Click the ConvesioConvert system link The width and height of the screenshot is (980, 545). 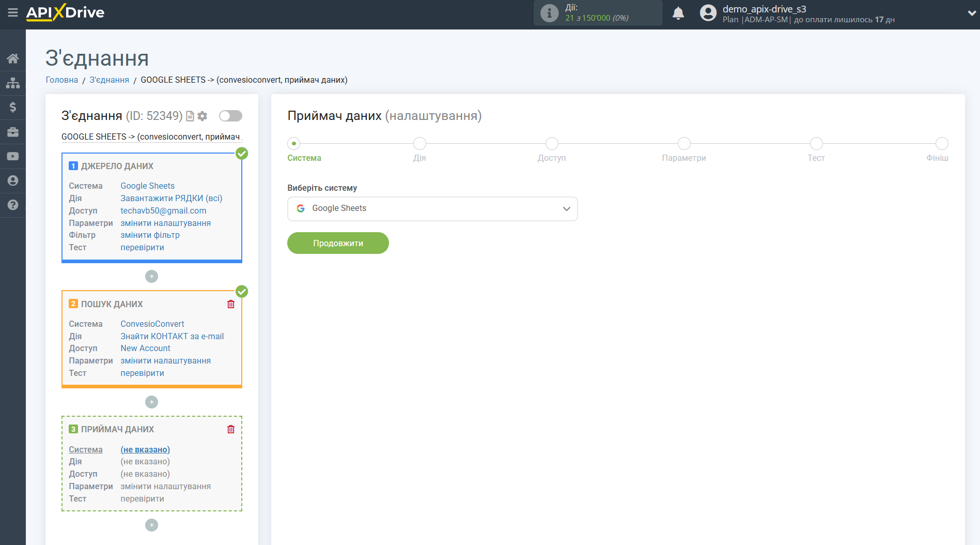click(152, 324)
